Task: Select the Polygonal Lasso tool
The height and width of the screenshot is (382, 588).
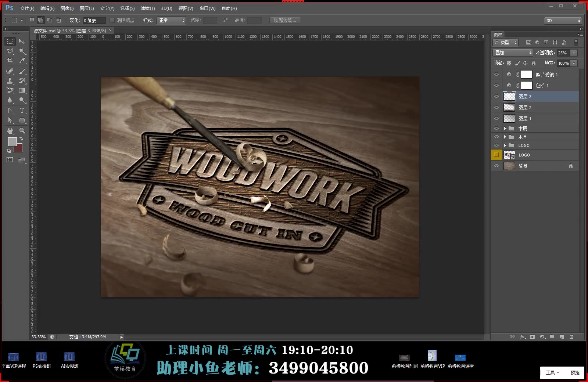Action: pos(10,51)
